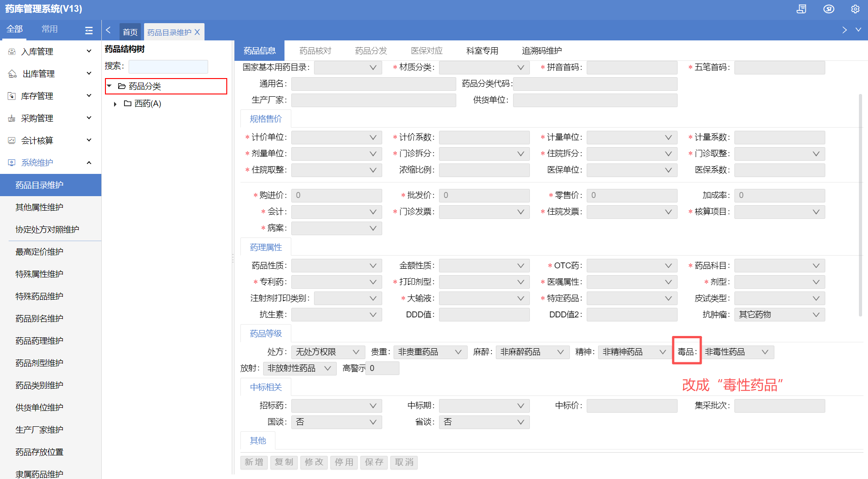Select 最高定价维护 in sidebar

[x=50, y=252]
